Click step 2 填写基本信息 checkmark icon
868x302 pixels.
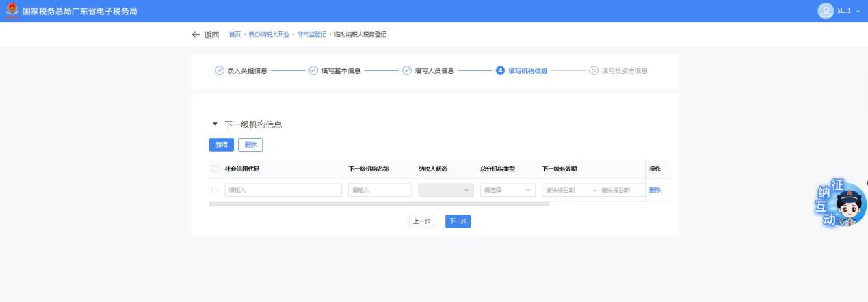(313, 70)
